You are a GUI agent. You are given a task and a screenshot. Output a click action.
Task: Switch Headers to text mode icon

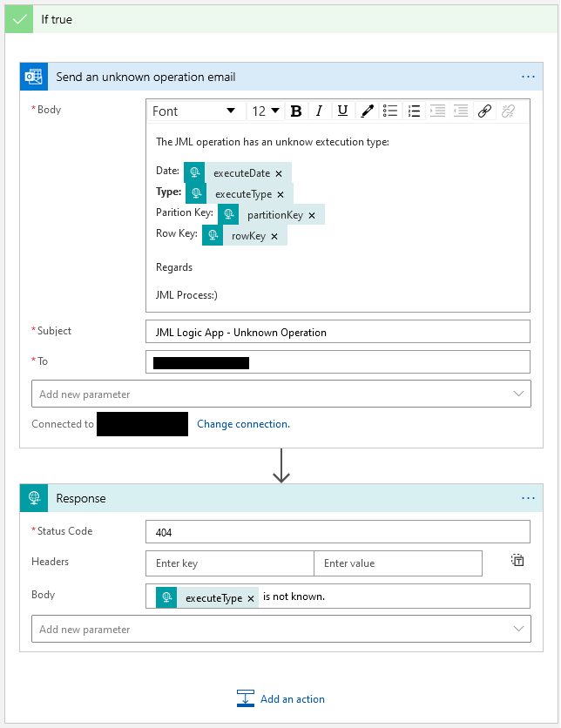click(x=517, y=561)
